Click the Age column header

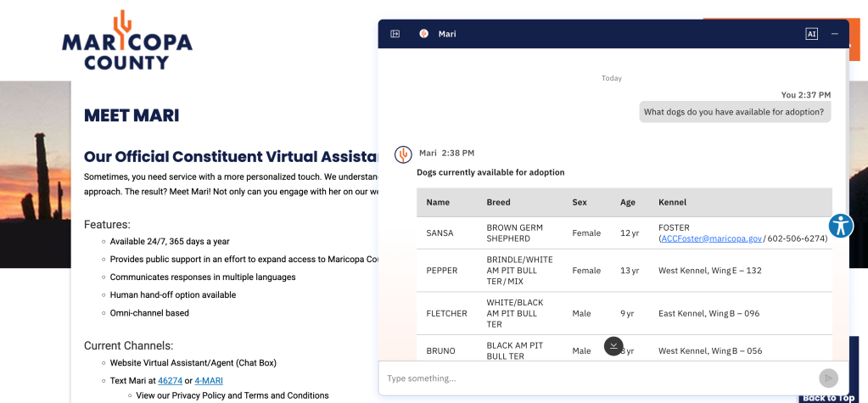(x=628, y=202)
